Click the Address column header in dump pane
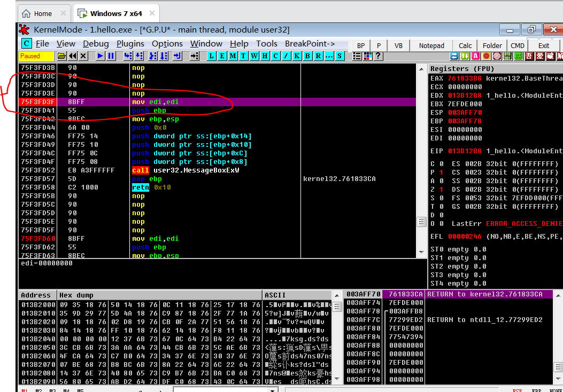Screen dimensions: 563x392 [x=37, y=295]
